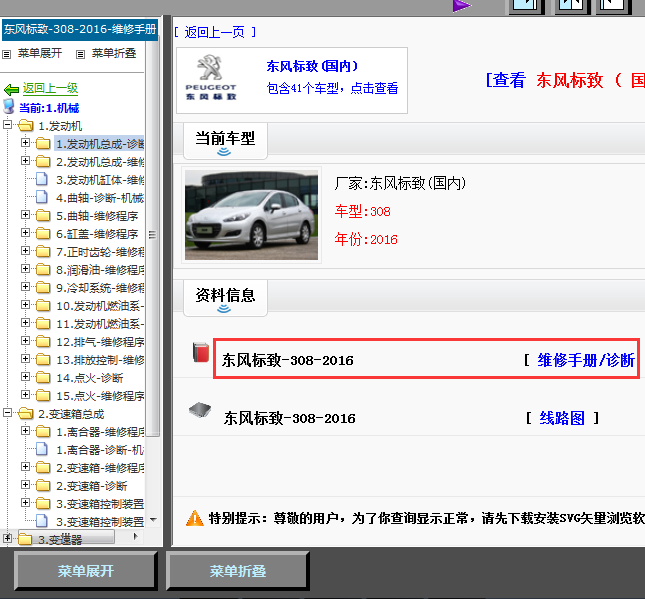Collapse the 1.发动机 tree node
Viewport: 645px width, 599px height.
click(7, 124)
